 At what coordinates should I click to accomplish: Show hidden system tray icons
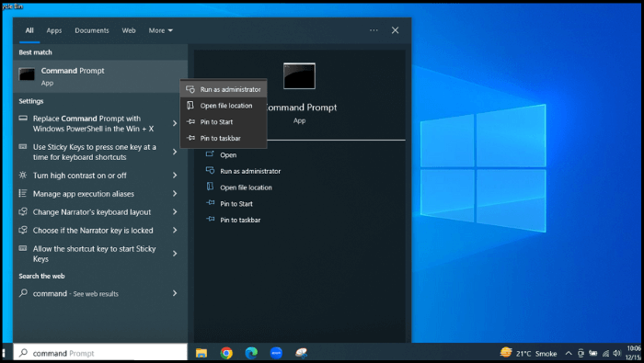(x=569, y=353)
